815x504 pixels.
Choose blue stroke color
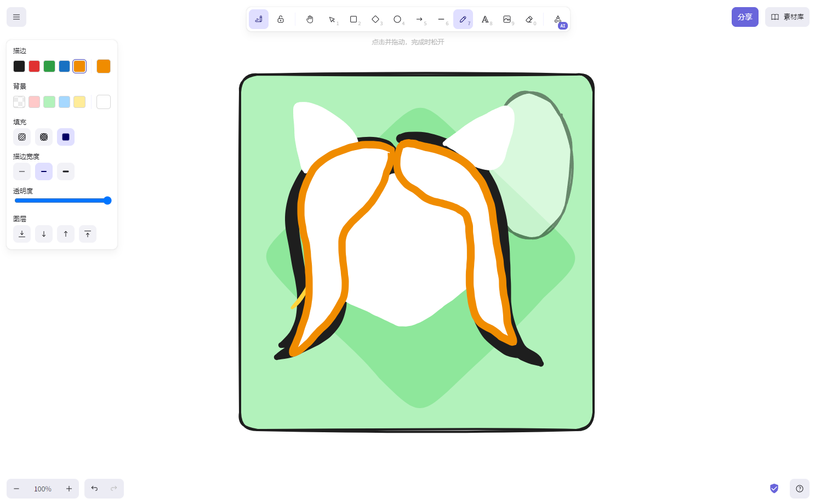click(64, 66)
